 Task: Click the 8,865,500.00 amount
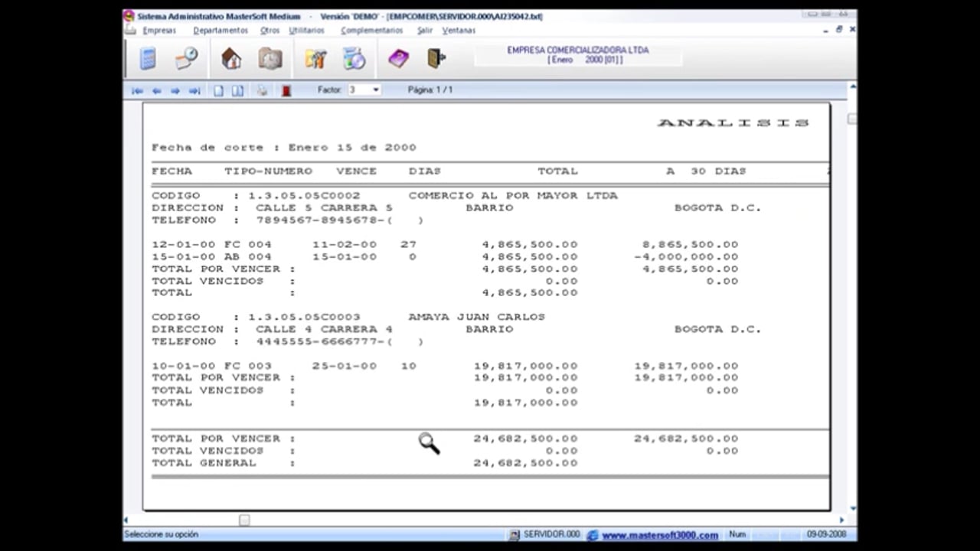pyautogui.click(x=690, y=245)
